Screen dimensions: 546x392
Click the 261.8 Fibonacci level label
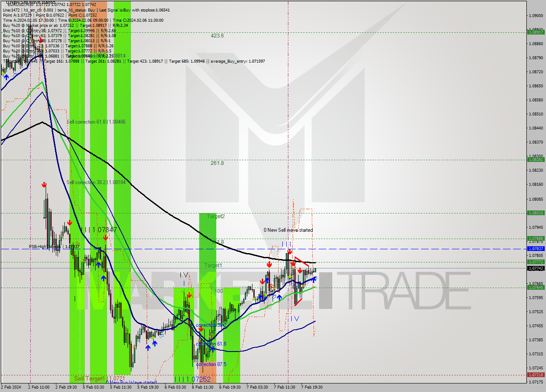coord(217,163)
